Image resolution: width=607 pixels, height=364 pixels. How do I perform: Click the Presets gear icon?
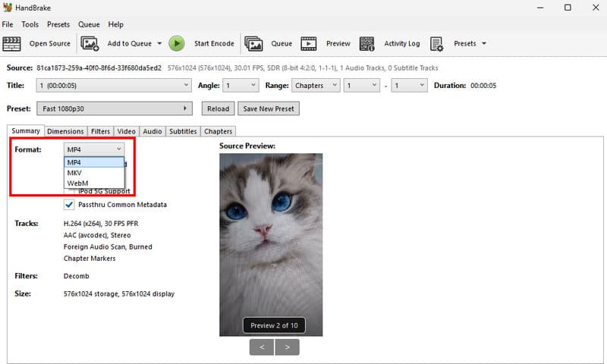(436, 44)
